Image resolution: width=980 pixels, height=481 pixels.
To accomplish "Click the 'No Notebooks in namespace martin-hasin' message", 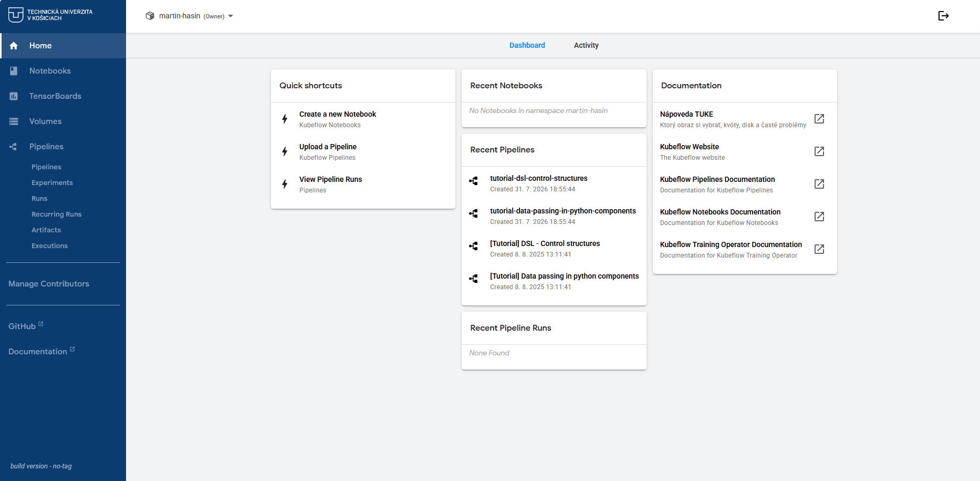I will 538,110.
